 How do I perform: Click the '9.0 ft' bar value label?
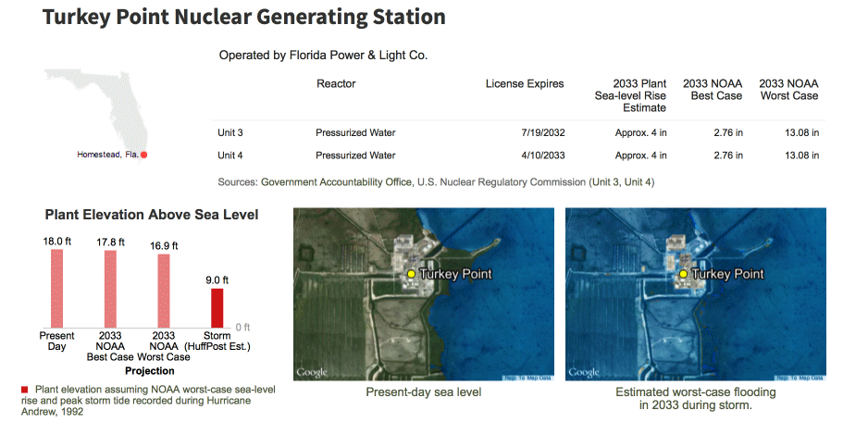(217, 280)
